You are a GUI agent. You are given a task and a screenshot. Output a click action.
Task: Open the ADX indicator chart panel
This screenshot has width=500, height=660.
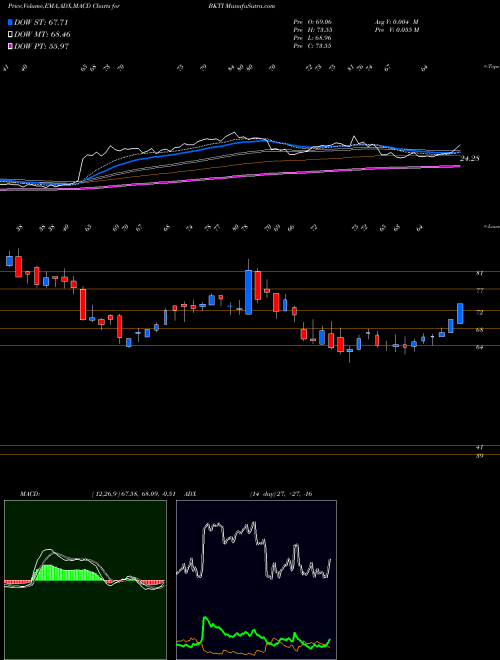256,580
